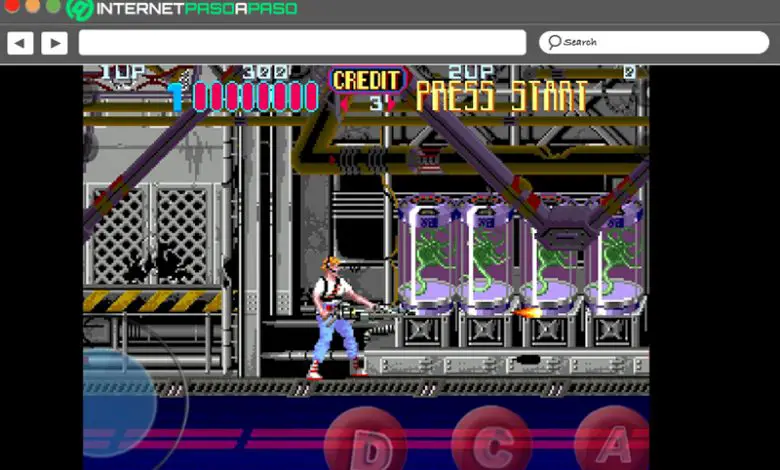Click the red window close dot
The height and width of the screenshot is (470, 780).
click(12, 5)
